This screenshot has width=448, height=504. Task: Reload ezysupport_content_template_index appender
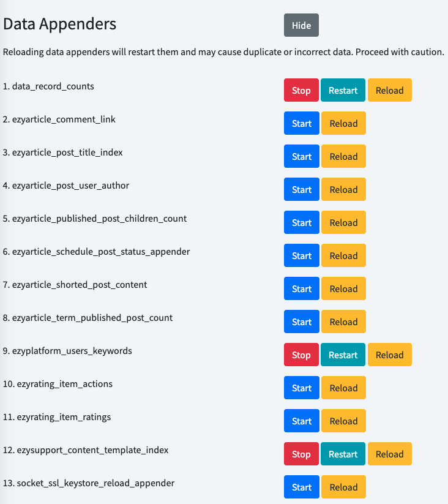(389, 454)
